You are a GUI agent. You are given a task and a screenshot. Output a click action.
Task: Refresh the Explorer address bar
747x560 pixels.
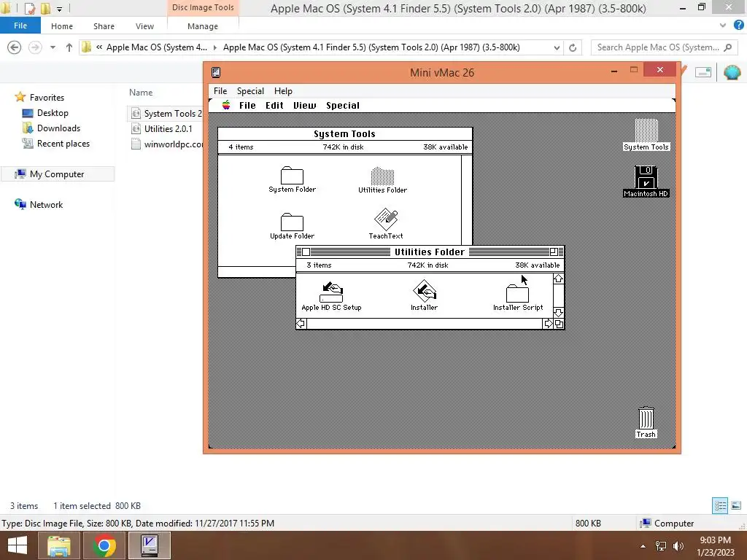pyautogui.click(x=573, y=47)
